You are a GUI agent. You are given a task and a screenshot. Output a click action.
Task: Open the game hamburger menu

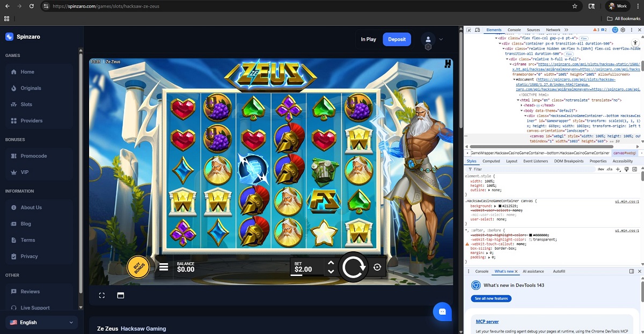pos(164,267)
